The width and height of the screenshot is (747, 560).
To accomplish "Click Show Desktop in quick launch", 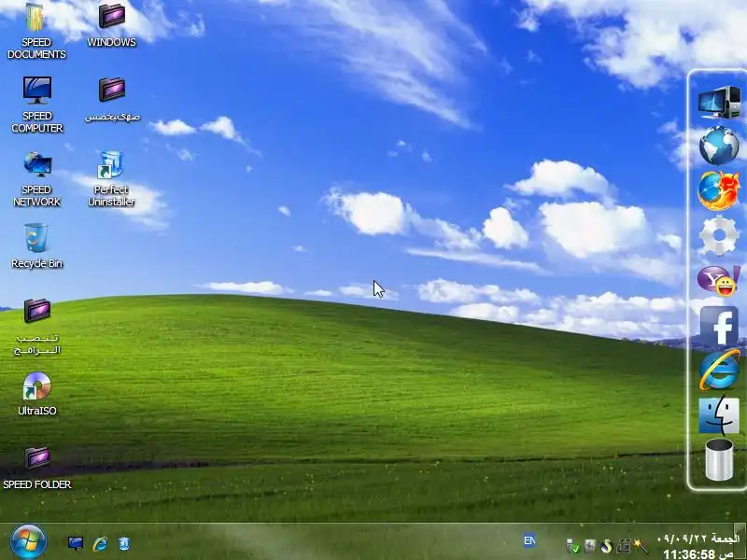I will (x=76, y=543).
